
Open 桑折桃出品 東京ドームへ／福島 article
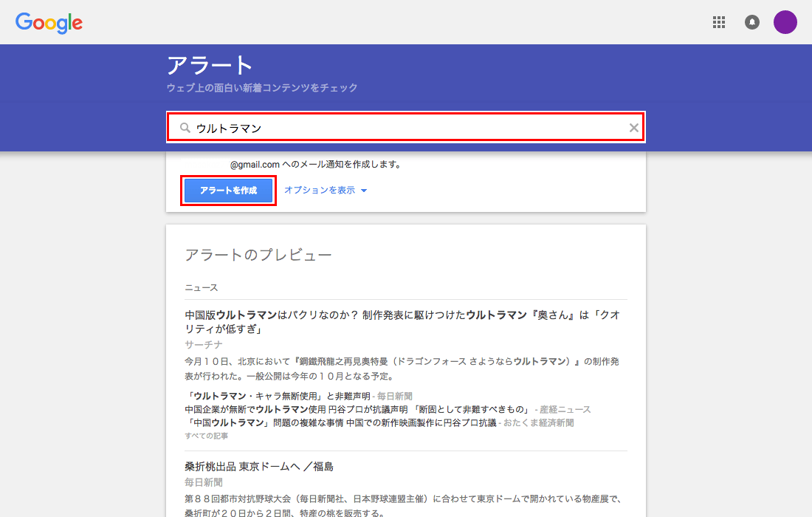click(x=259, y=467)
